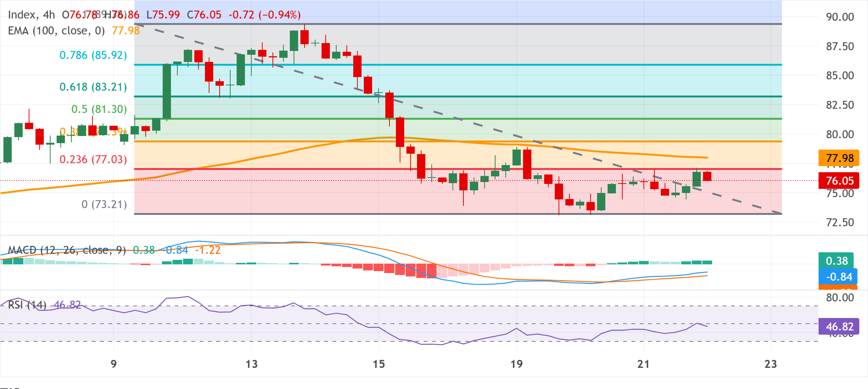Screen dimensions: 868x389
Task: Click the RSI (14) indicator legend
Action: coord(27,305)
